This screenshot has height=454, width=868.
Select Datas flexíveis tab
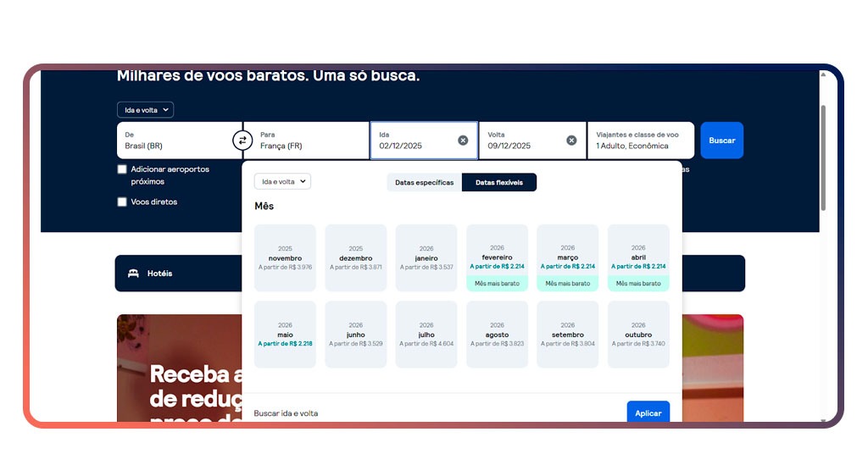pos(498,182)
